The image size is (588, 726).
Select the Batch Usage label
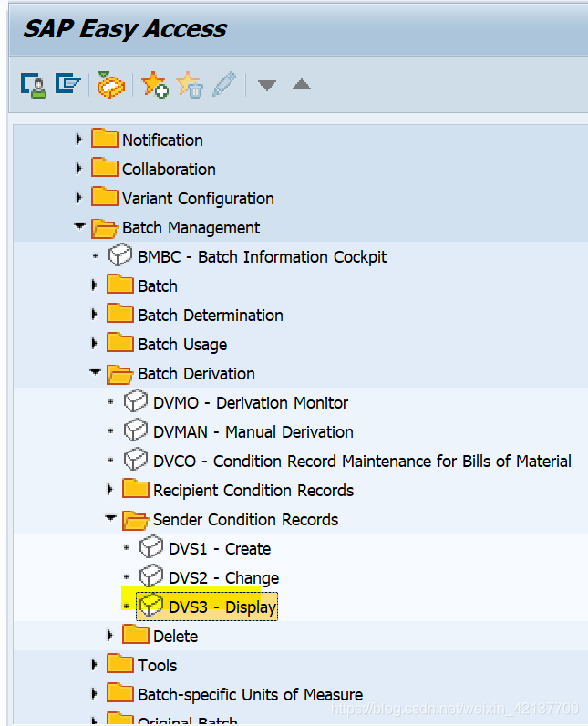tap(182, 345)
